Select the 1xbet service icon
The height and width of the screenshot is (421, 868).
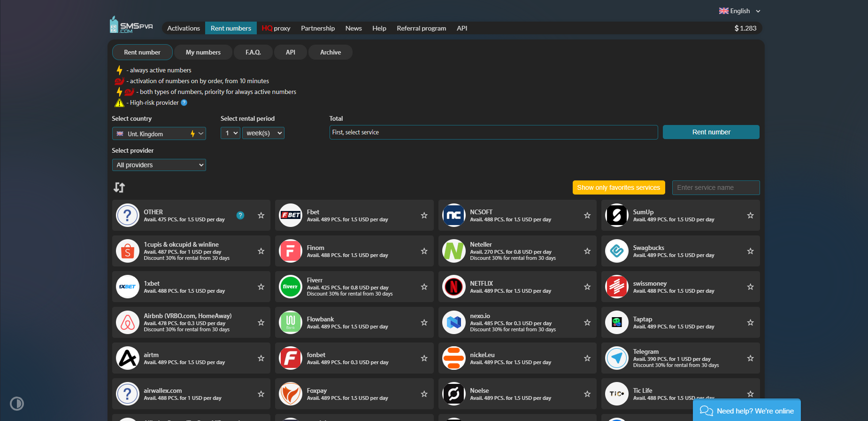tap(128, 287)
